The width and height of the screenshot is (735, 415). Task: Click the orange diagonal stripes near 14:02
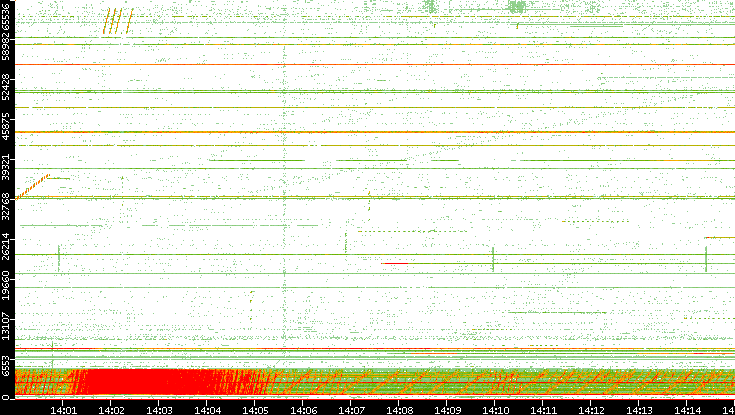117,21
